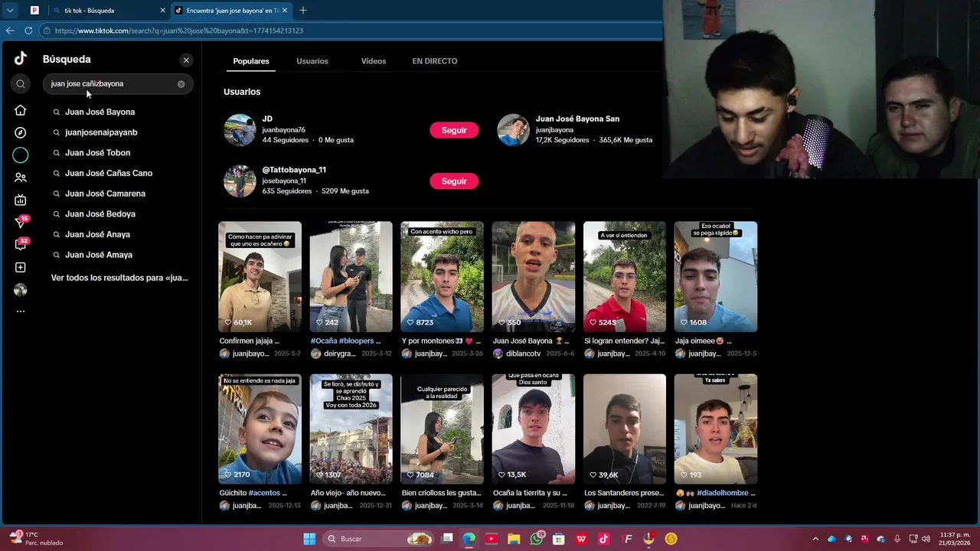This screenshot has width=980, height=551.
Task: Open the '#Ocaña #bloopers' video thumbnail
Action: pyautogui.click(x=351, y=277)
